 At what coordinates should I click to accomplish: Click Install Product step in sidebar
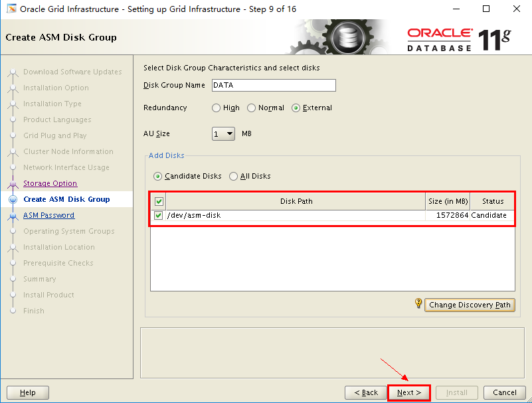tap(48, 295)
